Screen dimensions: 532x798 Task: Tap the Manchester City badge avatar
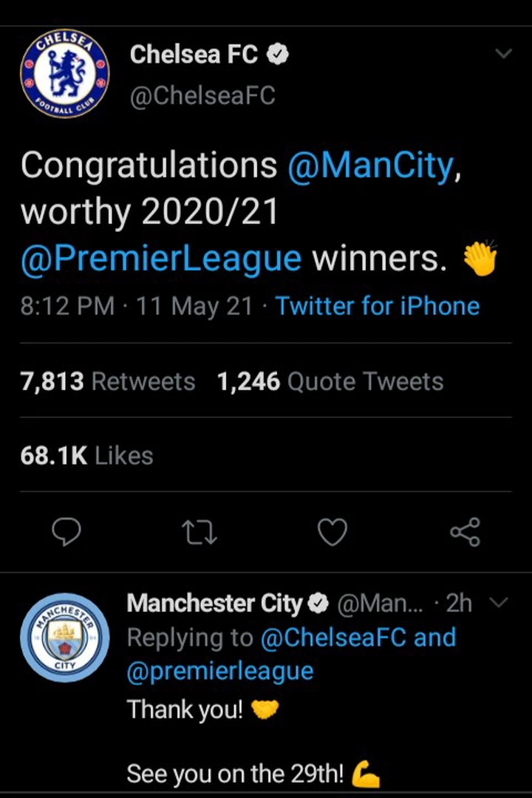point(65,637)
